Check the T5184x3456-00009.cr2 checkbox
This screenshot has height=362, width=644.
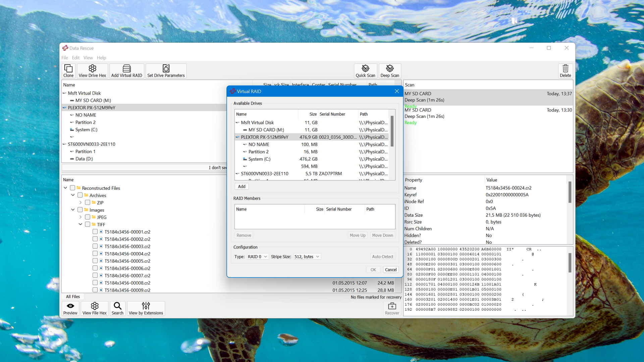pyautogui.click(x=95, y=290)
